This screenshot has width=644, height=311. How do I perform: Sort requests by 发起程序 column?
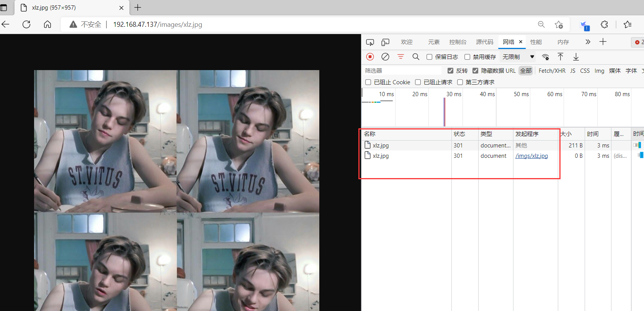click(536, 134)
